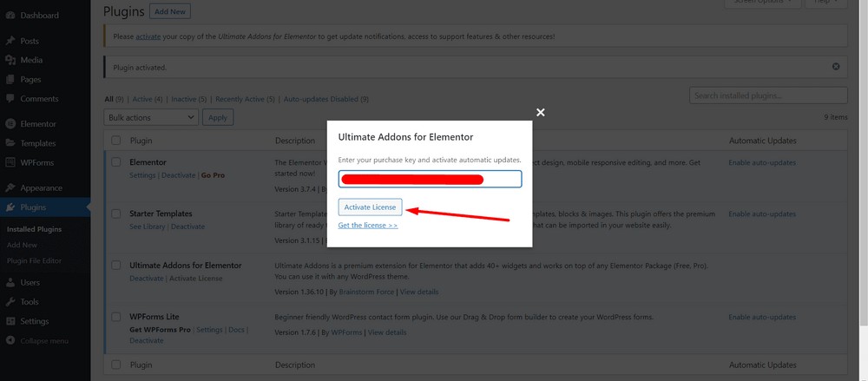Click the Elementor icon in sidebar
Viewport: 868px width, 381px height.
tap(10, 124)
